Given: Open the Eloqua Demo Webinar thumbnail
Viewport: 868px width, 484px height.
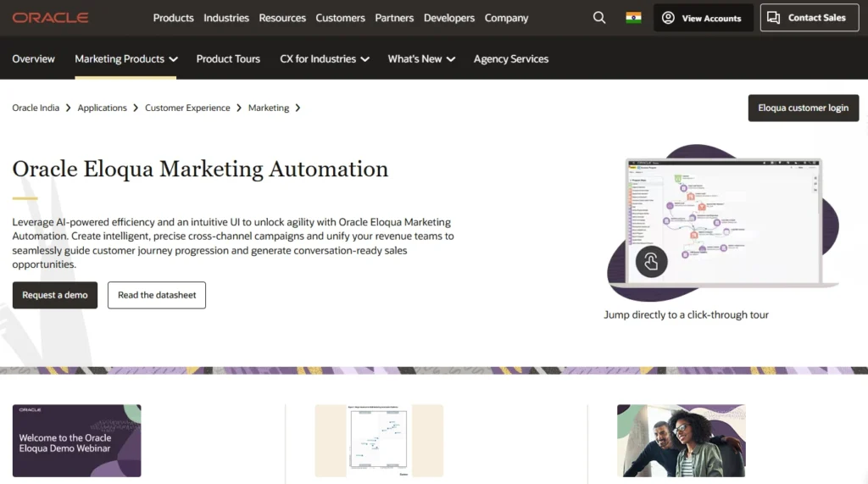Looking at the screenshot, I should pyautogui.click(x=77, y=441).
